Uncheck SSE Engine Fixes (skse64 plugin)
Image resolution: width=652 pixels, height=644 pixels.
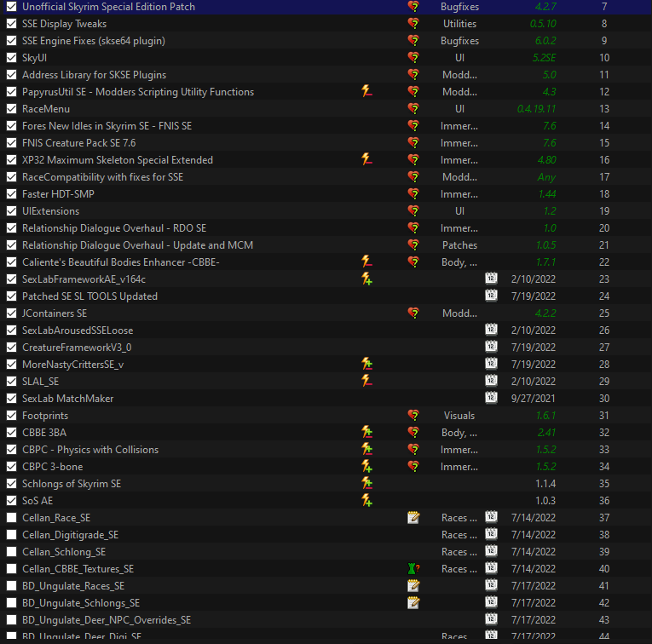12,40
